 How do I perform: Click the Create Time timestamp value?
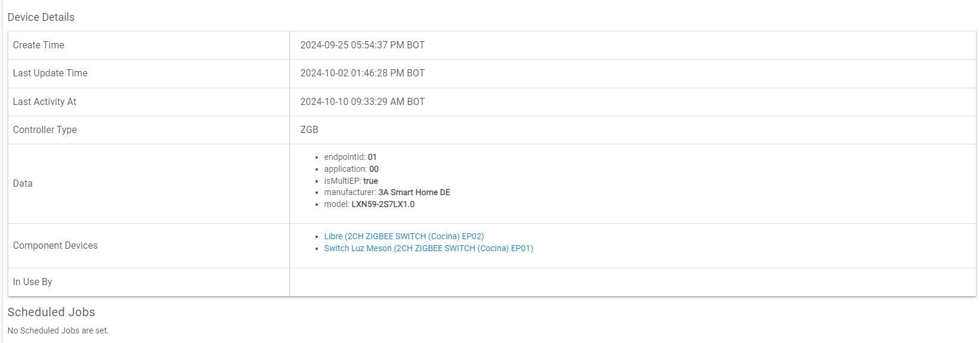click(x=362, y=45)
